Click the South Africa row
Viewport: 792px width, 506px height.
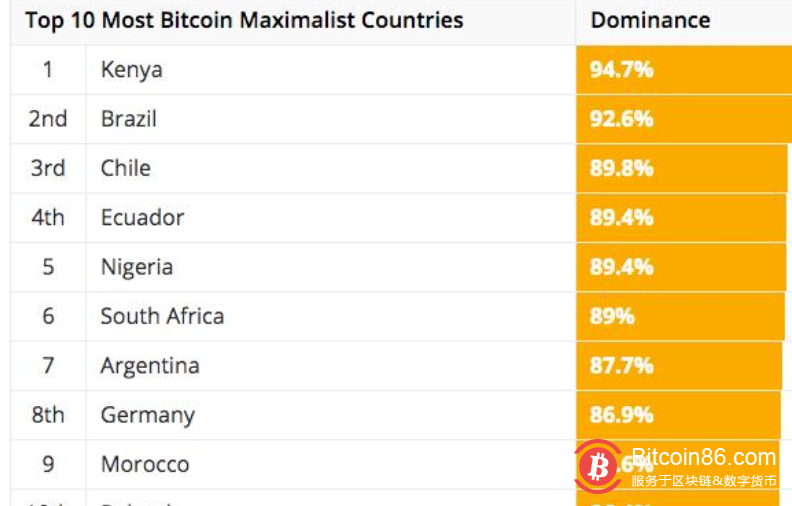[x=162, y=316]
